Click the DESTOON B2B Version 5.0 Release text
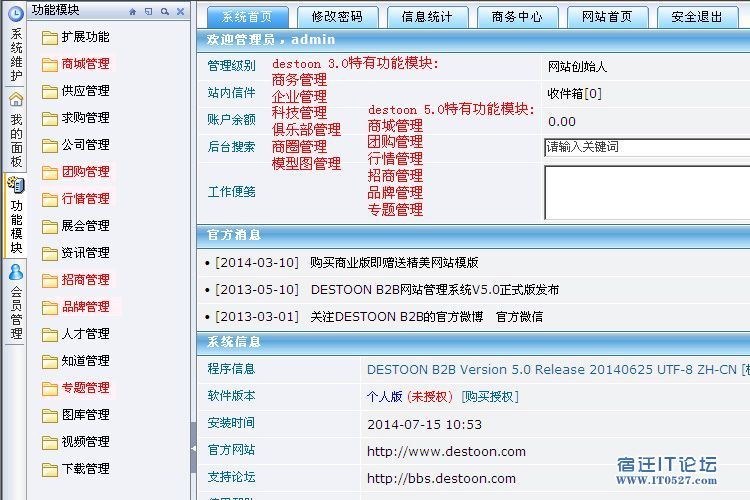The height and width of the screenshot is (500, 750). point(475,370)
